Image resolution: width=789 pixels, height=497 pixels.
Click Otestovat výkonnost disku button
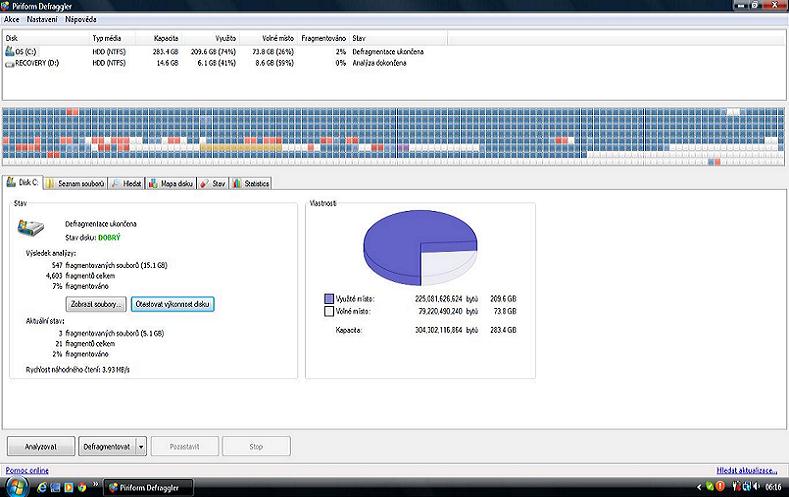tap(173, 304)
